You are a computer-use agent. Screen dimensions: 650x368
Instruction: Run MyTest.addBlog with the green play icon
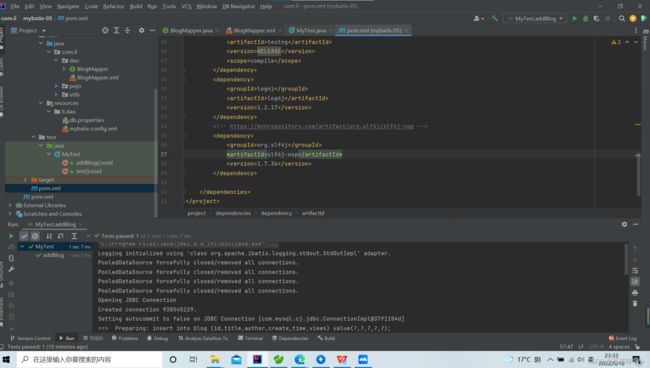(x=574, y=19)
